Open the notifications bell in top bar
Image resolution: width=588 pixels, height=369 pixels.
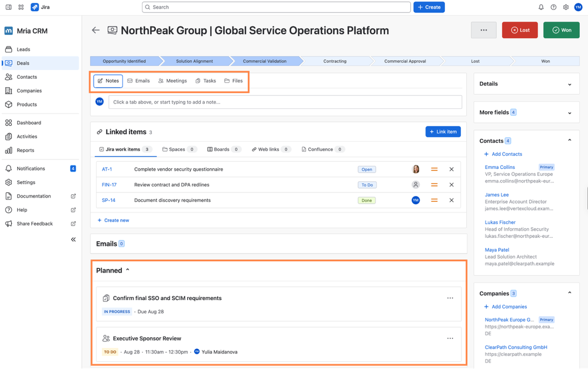[541, 7]
